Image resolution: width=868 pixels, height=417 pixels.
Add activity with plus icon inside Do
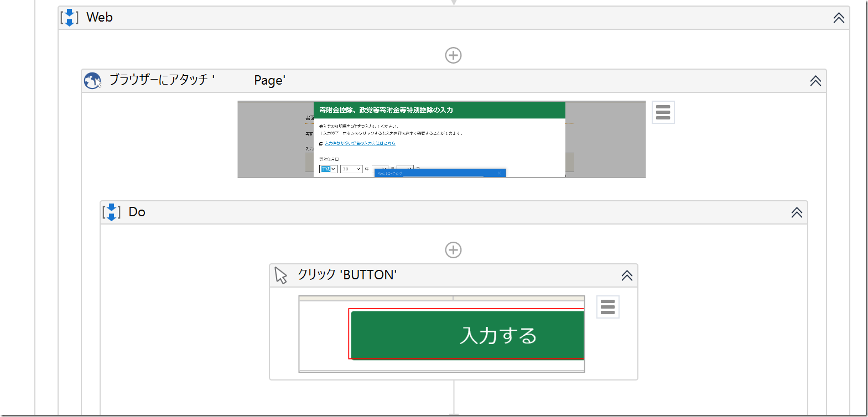453,250
